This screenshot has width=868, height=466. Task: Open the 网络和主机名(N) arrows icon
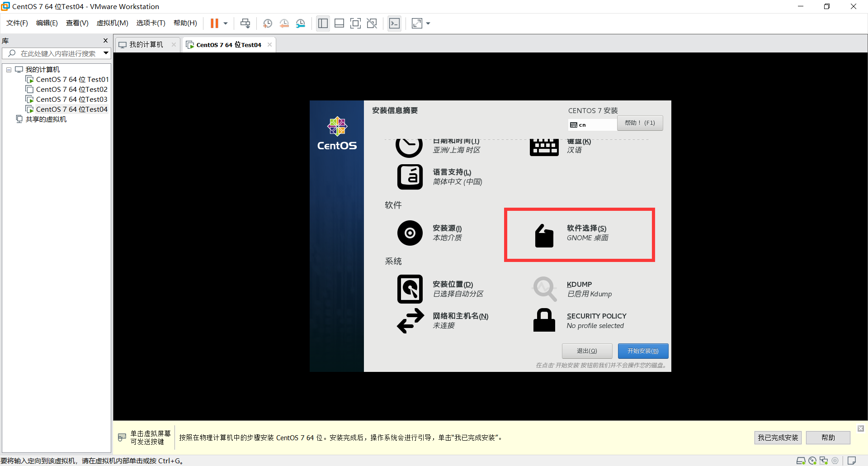(410, 321)
